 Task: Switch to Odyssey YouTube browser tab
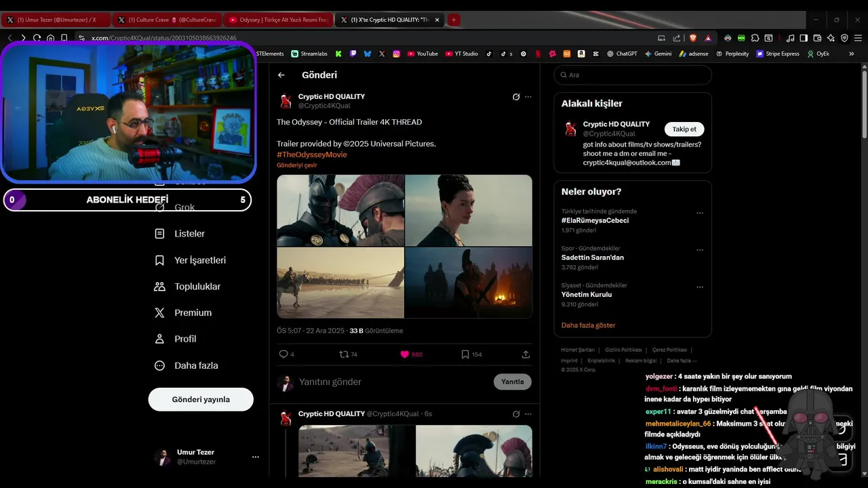278,20
